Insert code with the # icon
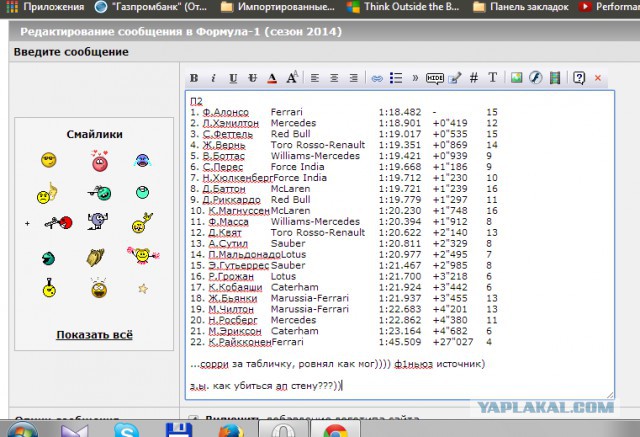640x437 pixels. pyautogui.click(x=473, y=78)
